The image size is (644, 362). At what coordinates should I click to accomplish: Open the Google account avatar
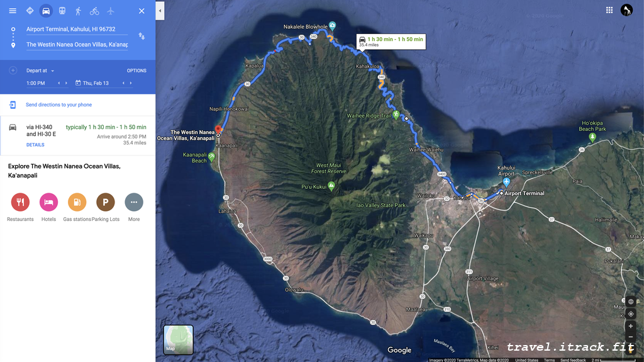pos(626,10)
